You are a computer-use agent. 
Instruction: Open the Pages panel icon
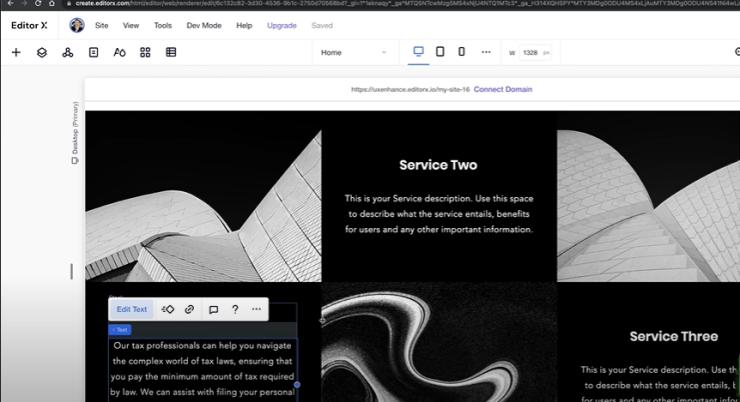pyautogui.click(x=93, y=52)
